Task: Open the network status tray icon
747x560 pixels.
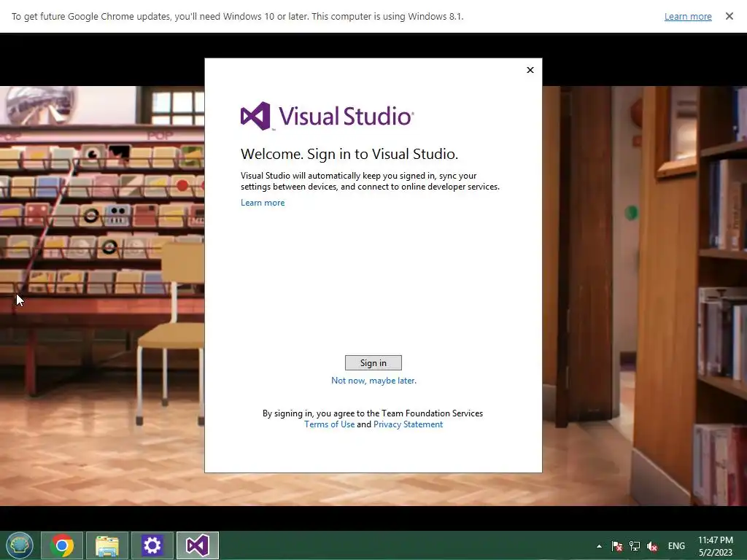Action: tap(635, 546)
